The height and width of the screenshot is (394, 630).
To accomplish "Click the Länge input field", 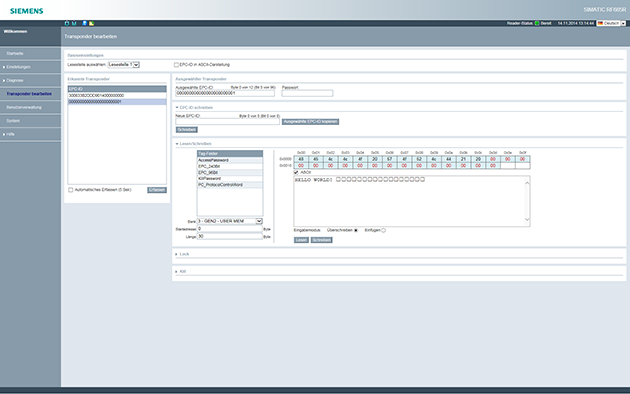I will click(x=229, y=236).
